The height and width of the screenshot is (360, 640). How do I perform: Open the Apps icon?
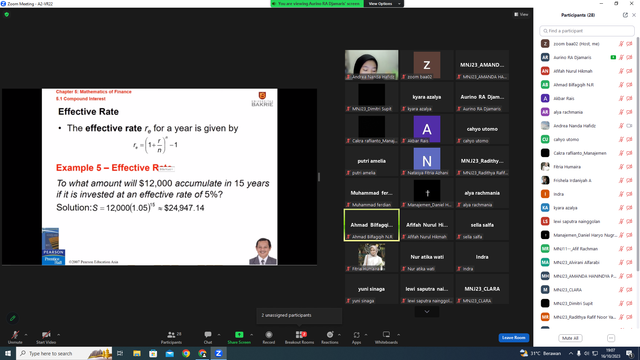(x=356, y=335)
